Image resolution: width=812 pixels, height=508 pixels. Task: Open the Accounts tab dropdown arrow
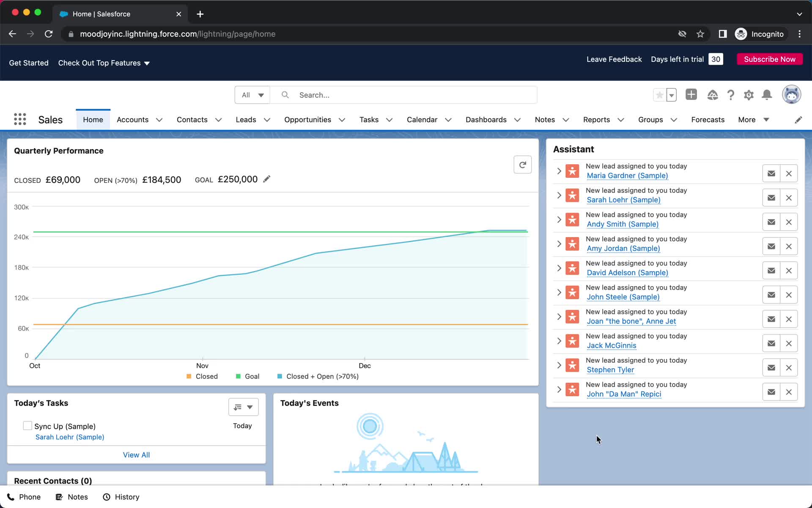[159, 120]
